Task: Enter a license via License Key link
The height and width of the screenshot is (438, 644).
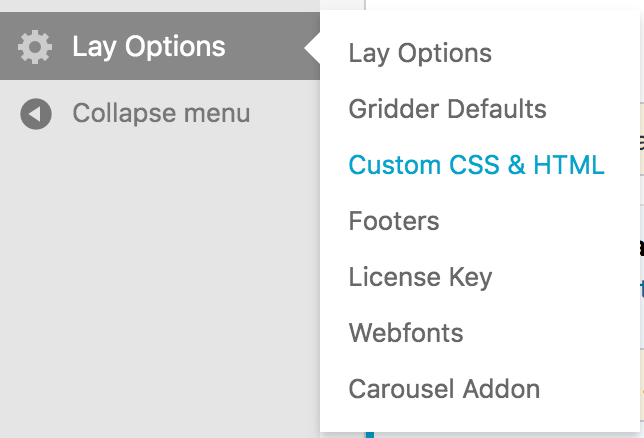Action: tap(420, 277)
